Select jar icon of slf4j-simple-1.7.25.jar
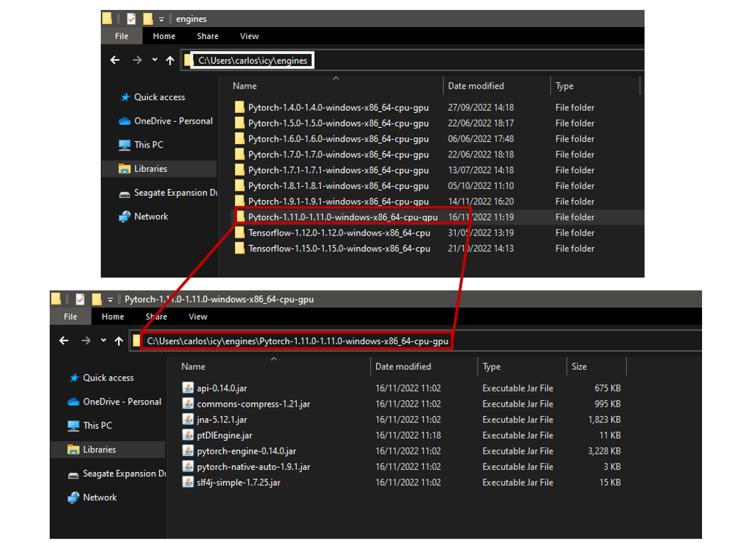Screen dimensions: 756x543 point(187,482)
